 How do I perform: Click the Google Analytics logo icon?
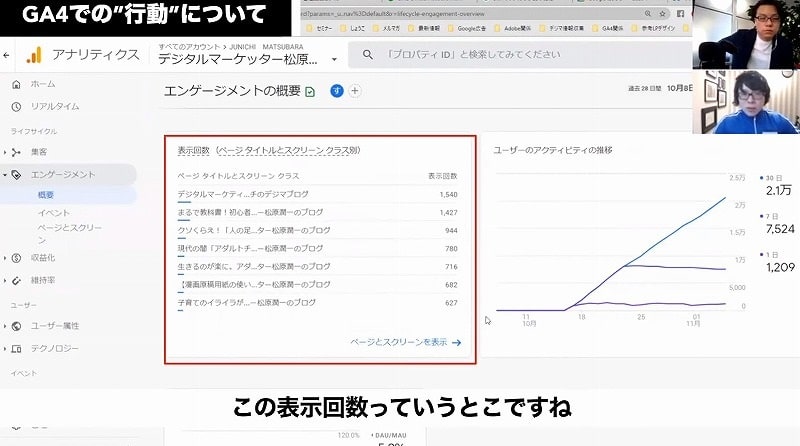pos(34,55)
